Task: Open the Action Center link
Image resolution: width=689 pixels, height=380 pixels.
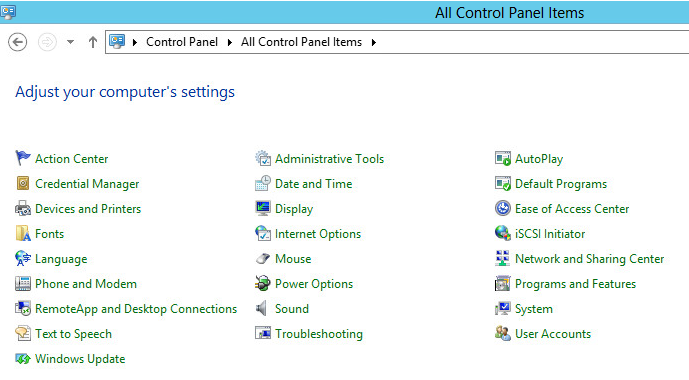Action: pyautogui.click(x=72, y=159)
